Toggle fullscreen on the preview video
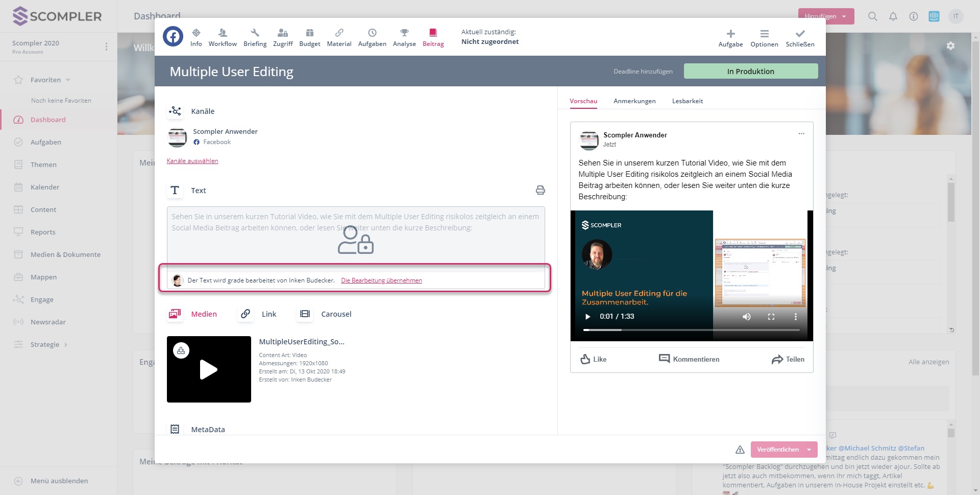The height and width of the screenshot is (495, 980). [771, 317]
